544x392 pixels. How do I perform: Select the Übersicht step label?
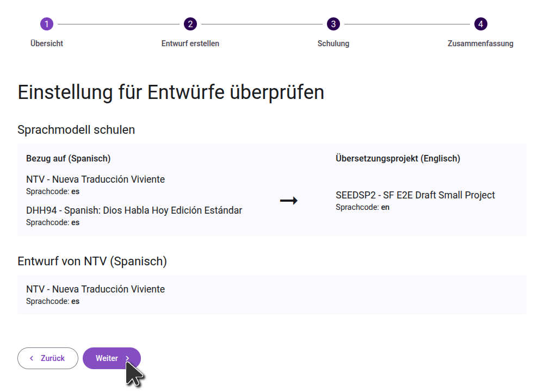47,43
